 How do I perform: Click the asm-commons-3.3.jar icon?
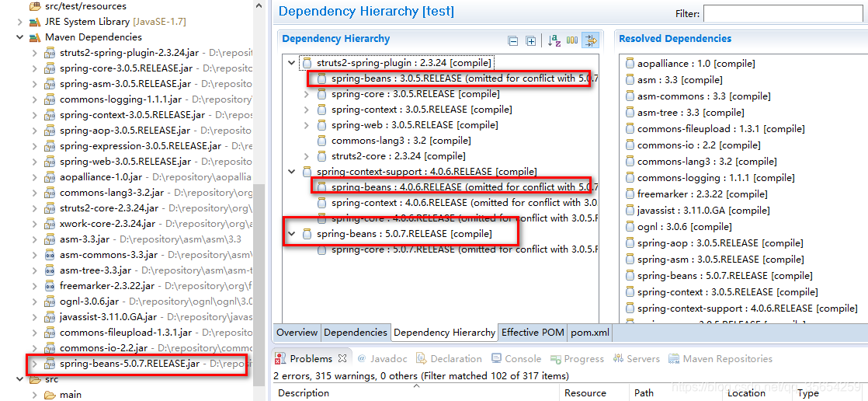coord(50,255)
